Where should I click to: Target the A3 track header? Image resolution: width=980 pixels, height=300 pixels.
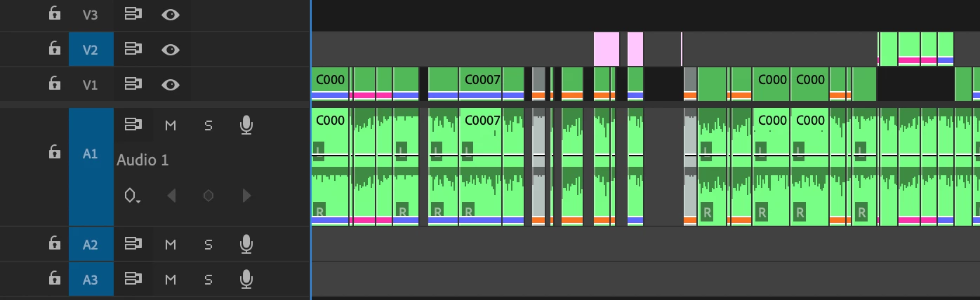pos(91,280)
